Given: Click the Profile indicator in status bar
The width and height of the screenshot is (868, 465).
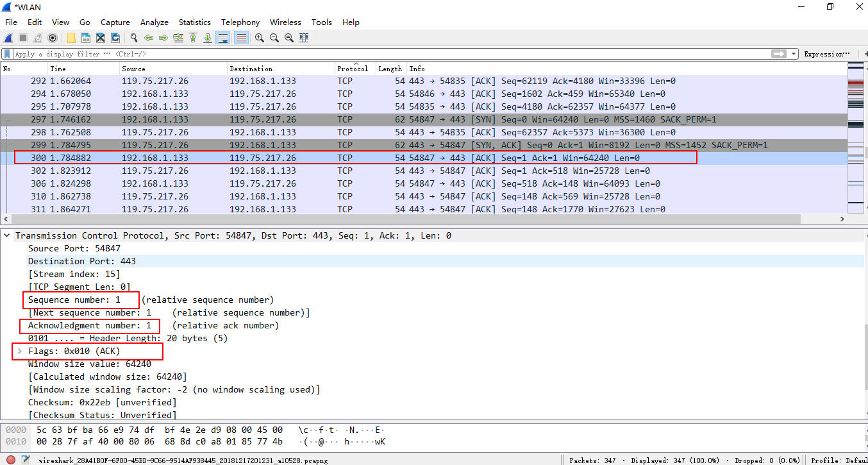Looking at the screenshot, I should tap(839, 460).
